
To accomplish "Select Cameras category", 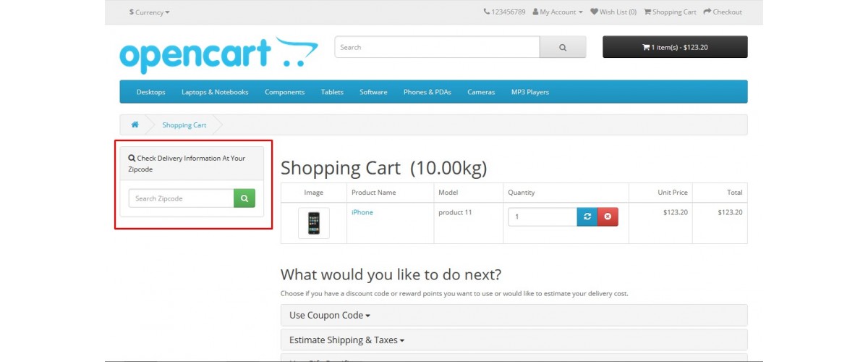I will [x=481, y=92].
